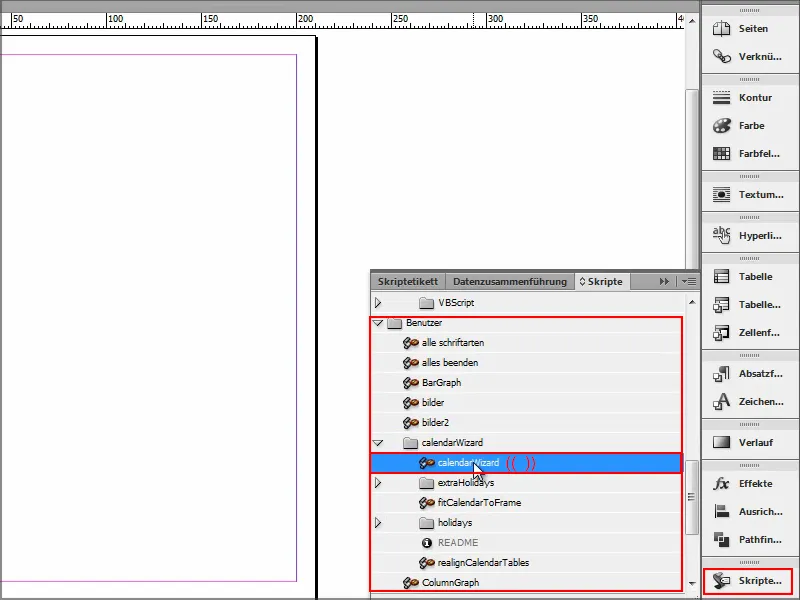Click the Skripte panel scrollbar thumb
The width and height of the screenshot is (800, 600).
point(691,497)
